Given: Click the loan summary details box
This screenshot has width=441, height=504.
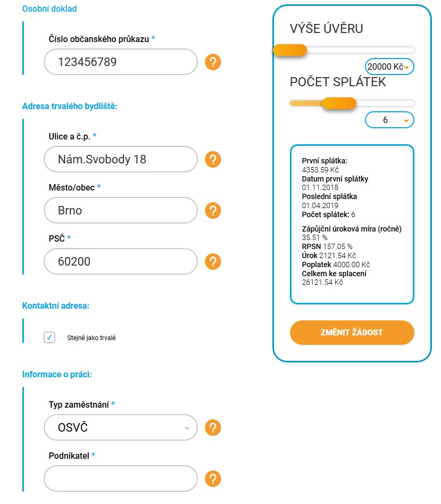Looking at the screenshot, I should 352,225.
